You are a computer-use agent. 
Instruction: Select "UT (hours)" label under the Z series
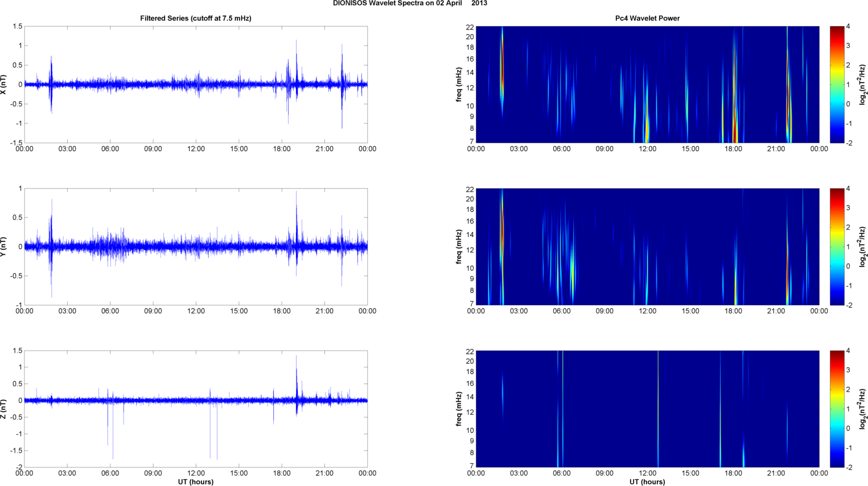point(196,482)
